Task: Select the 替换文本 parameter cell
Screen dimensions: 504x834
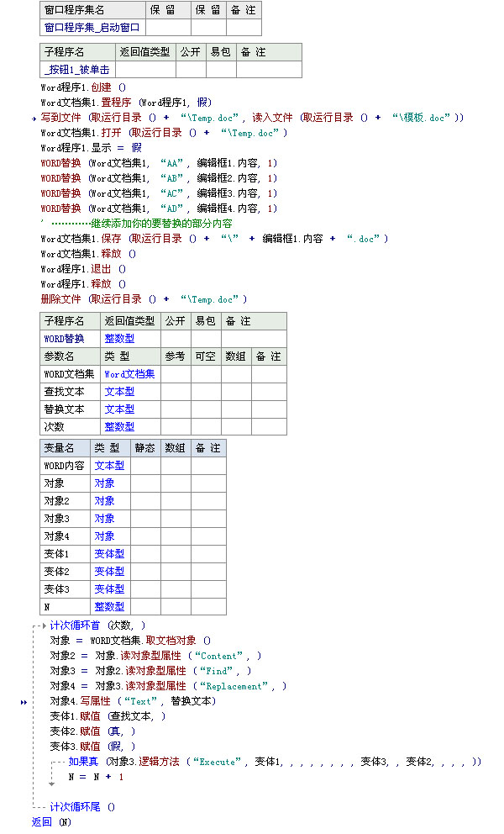Action: (x=71, y=409)
